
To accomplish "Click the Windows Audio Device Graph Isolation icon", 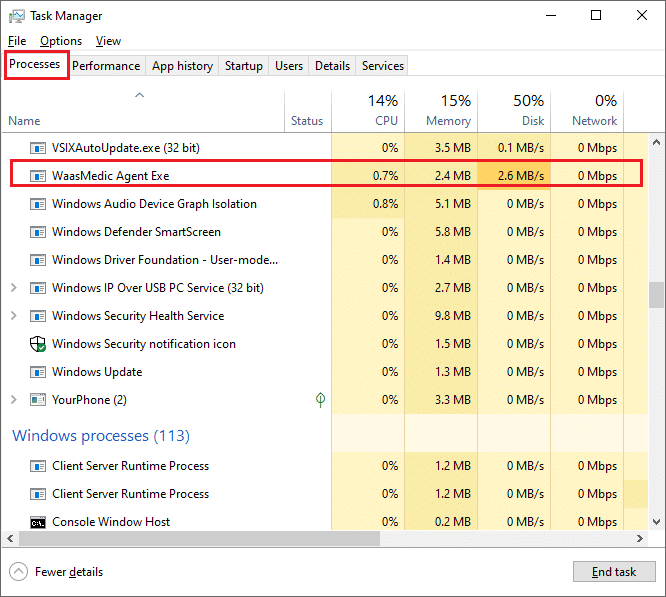I will point(38,204).
